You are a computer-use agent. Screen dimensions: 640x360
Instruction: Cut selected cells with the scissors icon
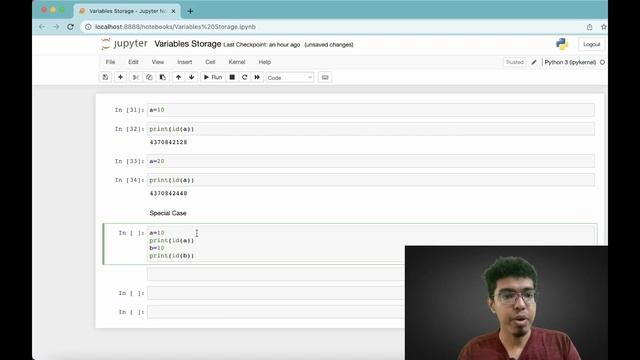[136, 77]
